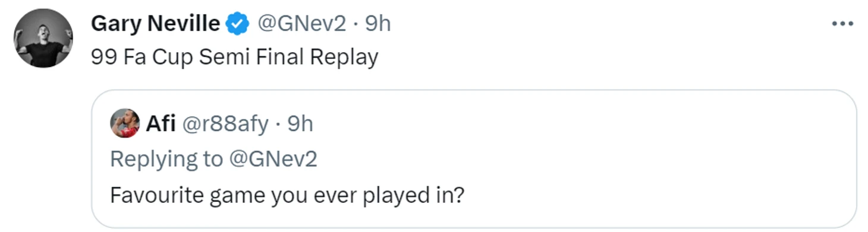
Task: Open the @r88afy handle link
Action: coord(225,124)
